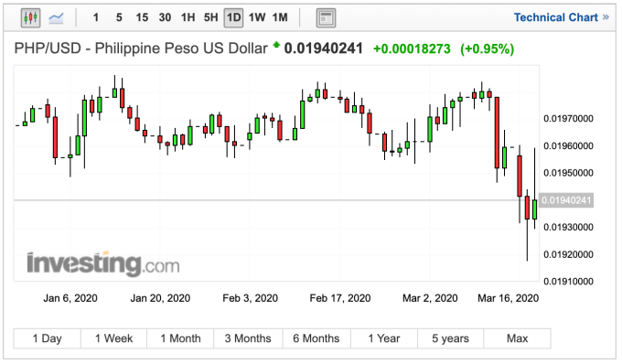Click the green up arrow beside the price
The image size is (622, 364).
pyautogui.click(x=276, y=45)
